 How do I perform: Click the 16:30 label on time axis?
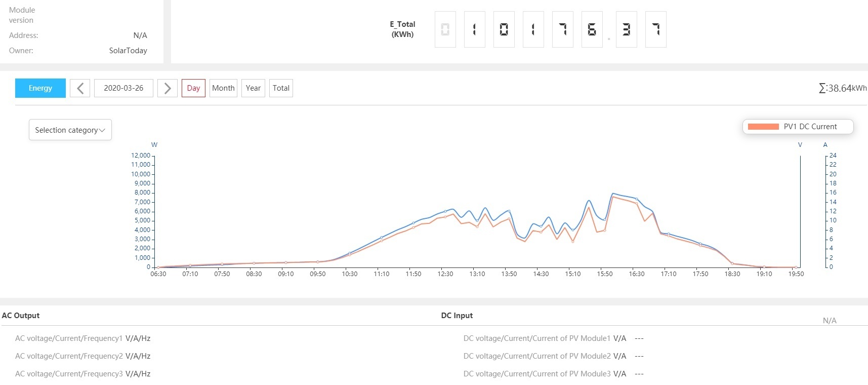tap(637, 274)
